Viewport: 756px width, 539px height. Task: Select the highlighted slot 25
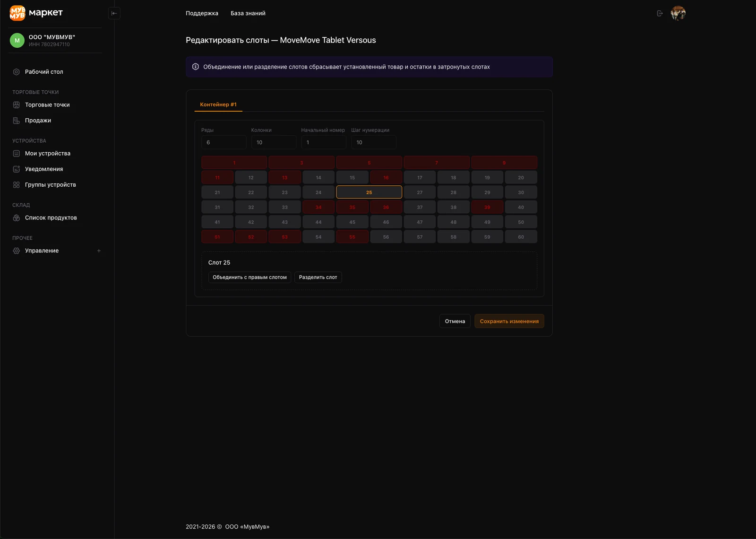tap(369, 192)
